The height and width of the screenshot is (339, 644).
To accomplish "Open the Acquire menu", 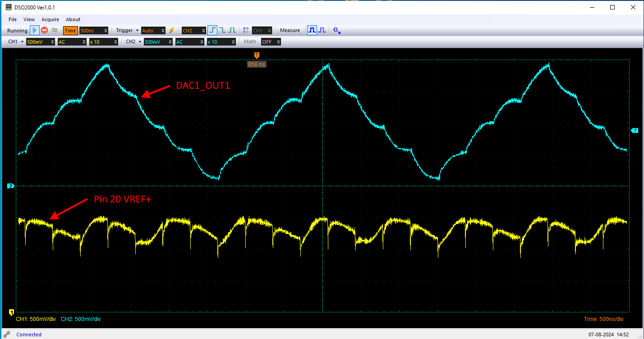I will pyautogui.click(x=50, y=19).
